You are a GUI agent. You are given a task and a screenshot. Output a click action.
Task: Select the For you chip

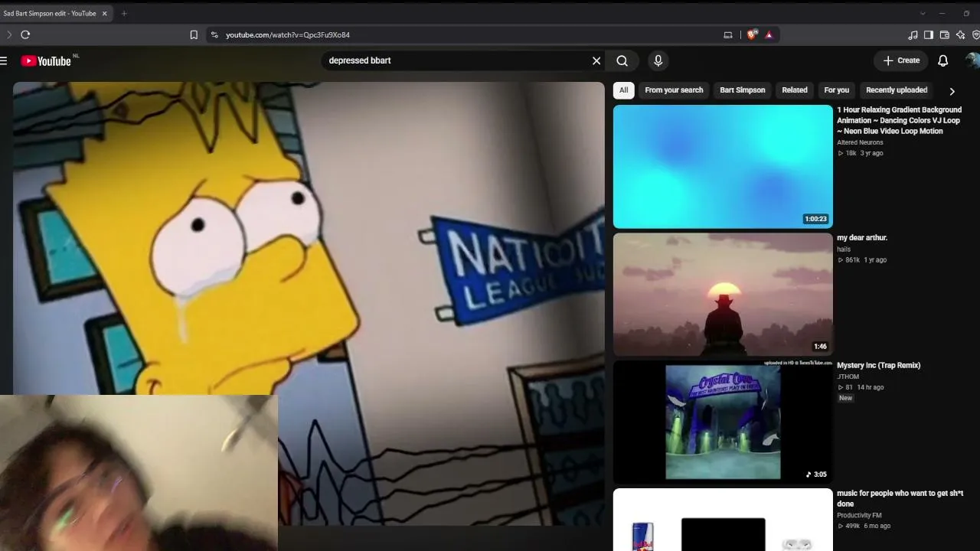(837, 90)
